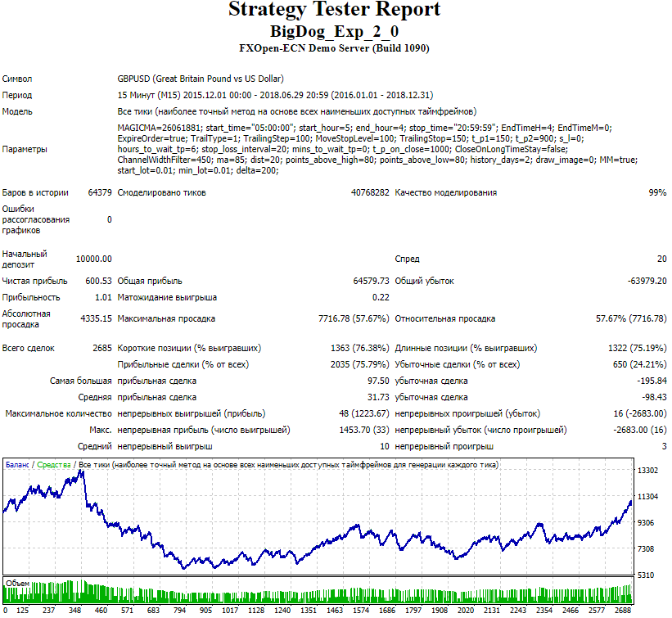
Task: Click the '2688' trade number axis label
Action: (x=623, y=611)
